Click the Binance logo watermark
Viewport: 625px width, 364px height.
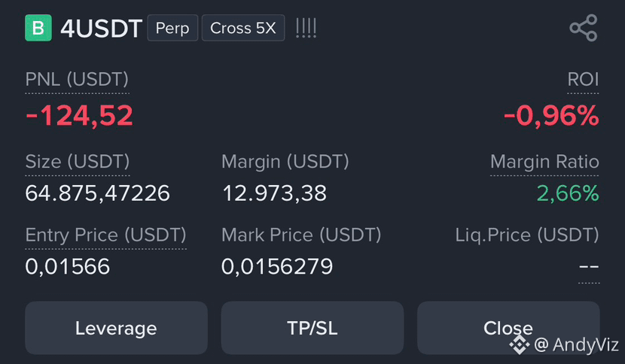click(520, 344)
